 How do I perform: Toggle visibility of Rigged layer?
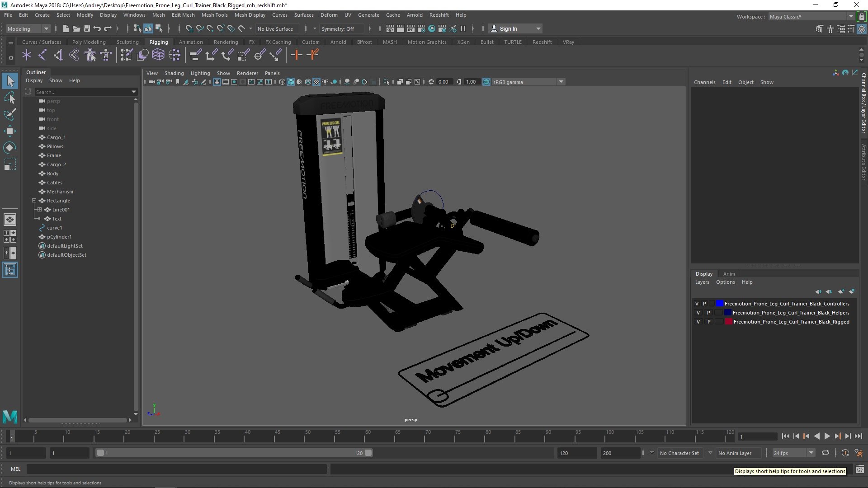click(x=698, y=322)
